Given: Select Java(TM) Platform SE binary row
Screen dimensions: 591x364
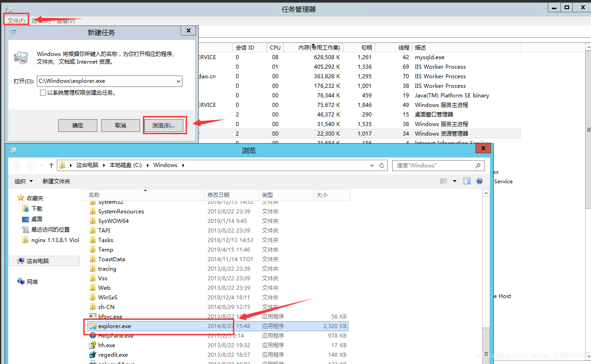Looking at the screenshot, I should 359,96.
